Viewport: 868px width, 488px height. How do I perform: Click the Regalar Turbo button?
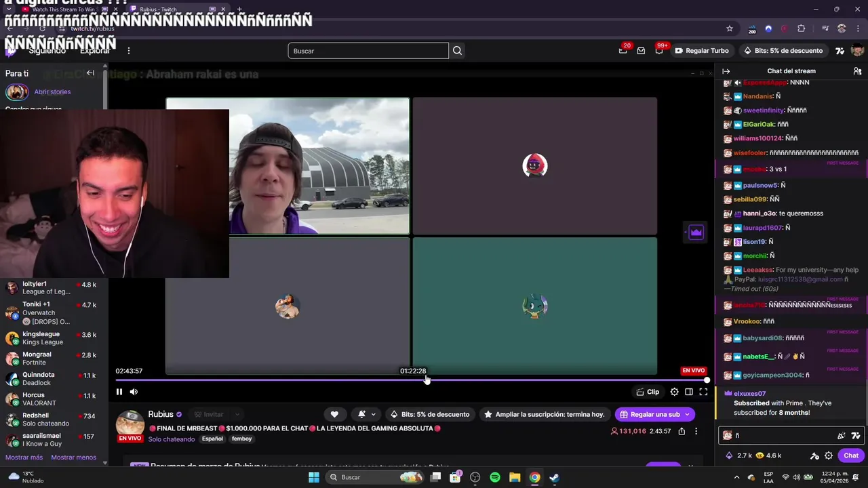click(x=701, y=51)
